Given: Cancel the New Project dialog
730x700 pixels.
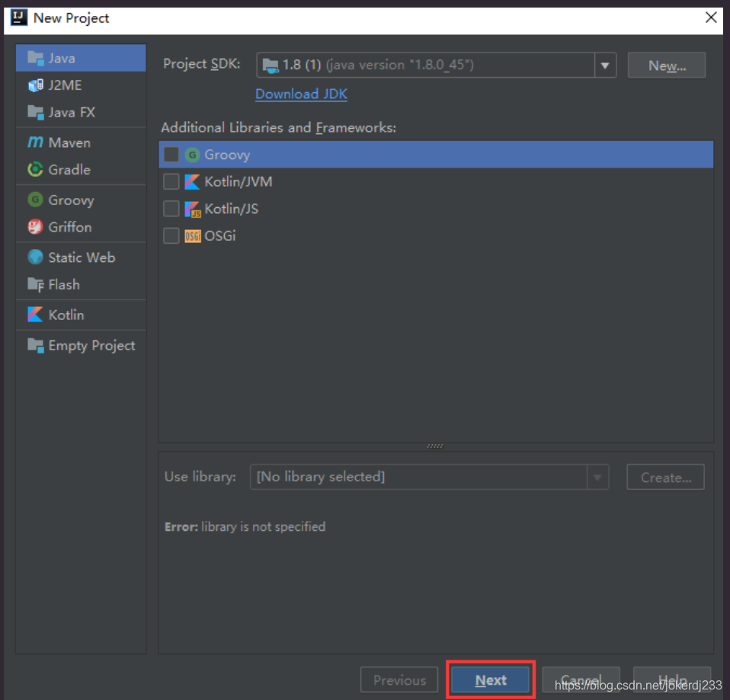Looking at the screenshot, I should 581,680.
